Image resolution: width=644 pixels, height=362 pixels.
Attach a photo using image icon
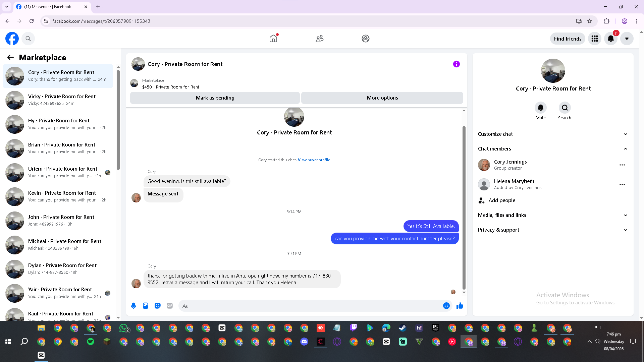click(x=146, y=306)
